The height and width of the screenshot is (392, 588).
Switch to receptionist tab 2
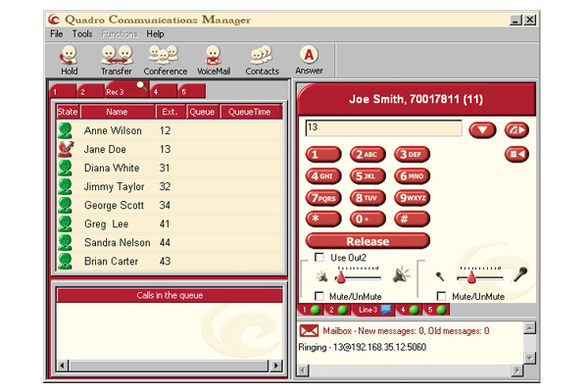[90, 91]
